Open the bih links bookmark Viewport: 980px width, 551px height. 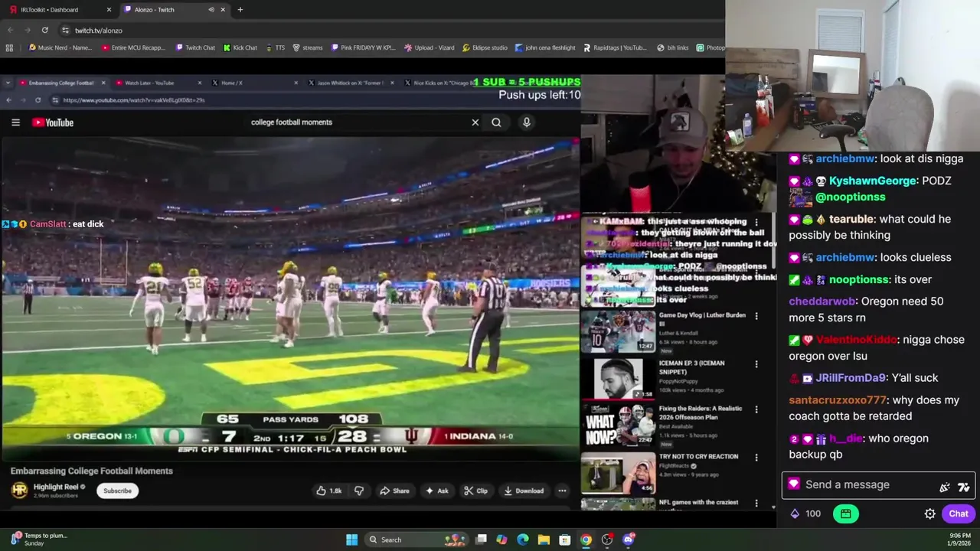(x=673, y=47)
